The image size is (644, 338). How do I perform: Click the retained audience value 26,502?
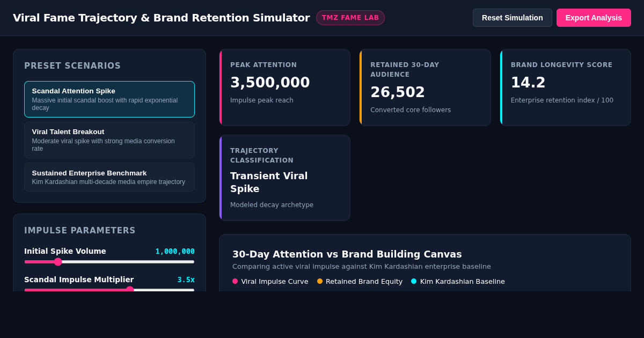pyautogui.click(x=398, y=92)
